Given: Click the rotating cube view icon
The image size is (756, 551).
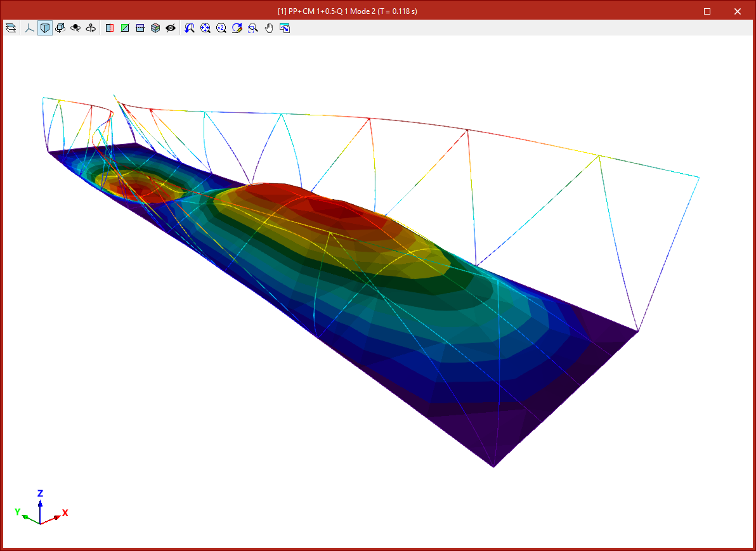Looking at the screenshot, I should tap(60, 28).
